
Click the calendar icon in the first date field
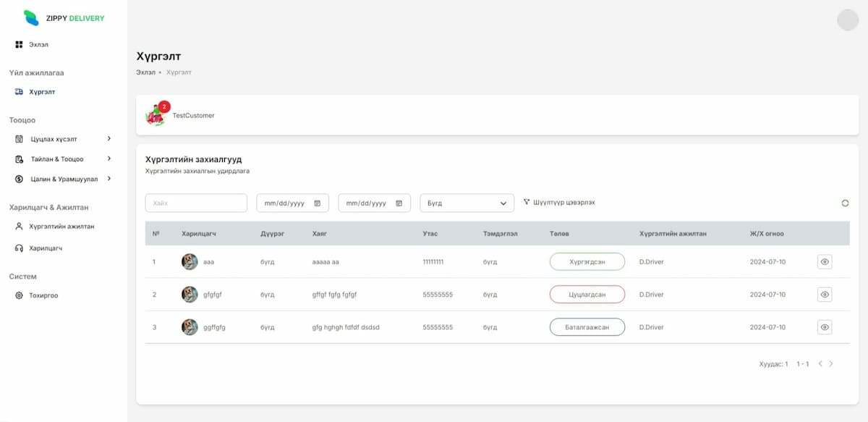[318, 203]
